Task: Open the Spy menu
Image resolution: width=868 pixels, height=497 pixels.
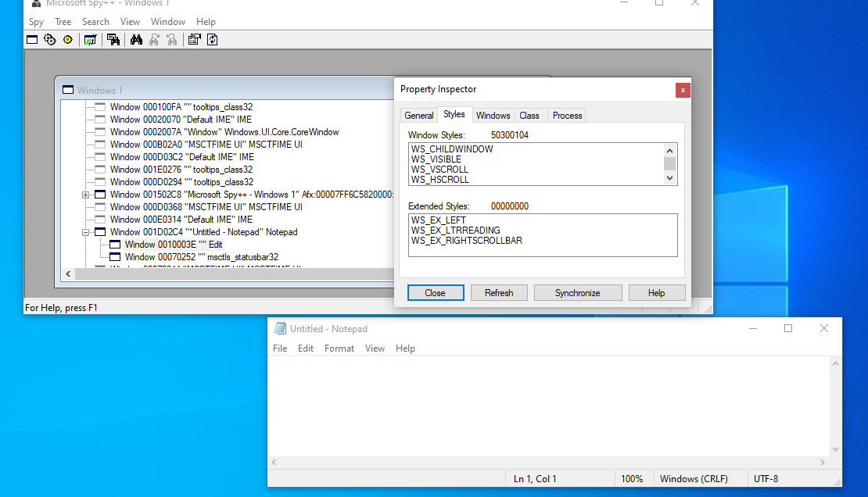Action: pyautogui.click(x=36, y=22)
